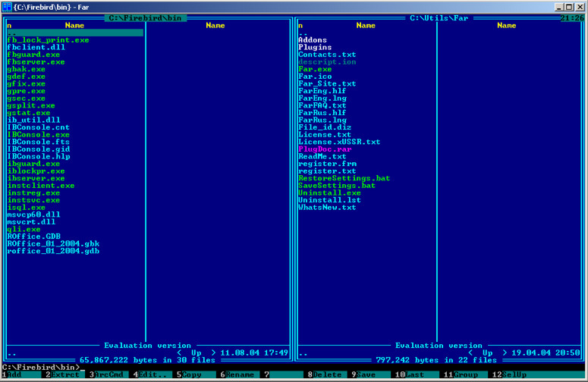This screenshot has height=382, width=588.
Task: Click Copy in the bottom key bar
Action: point(192,375)
